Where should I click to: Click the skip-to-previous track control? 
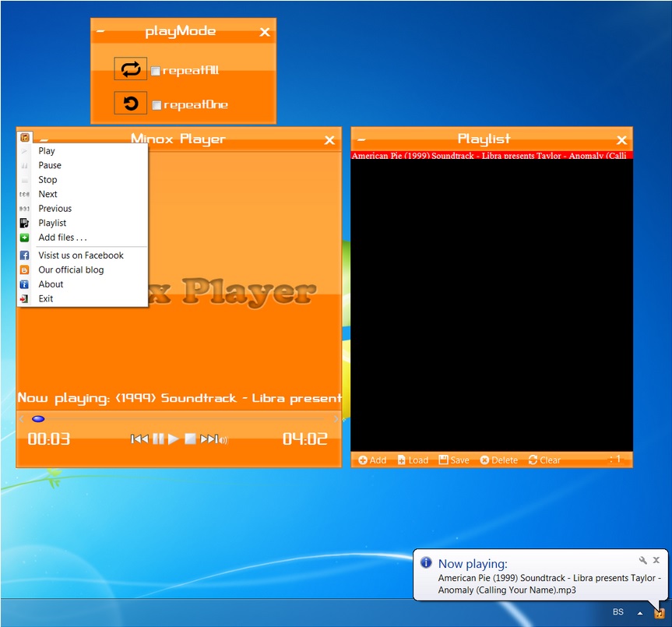(x=139, y=439)
